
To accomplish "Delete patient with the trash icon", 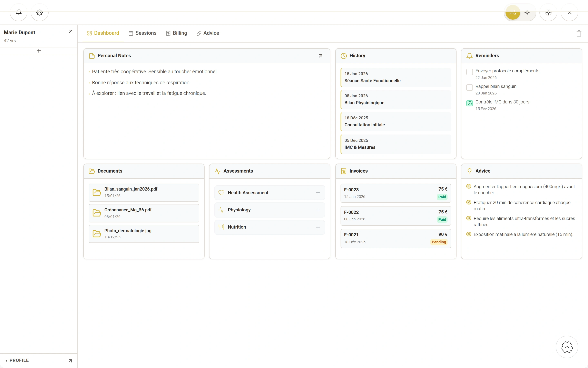I will point(579,33).
